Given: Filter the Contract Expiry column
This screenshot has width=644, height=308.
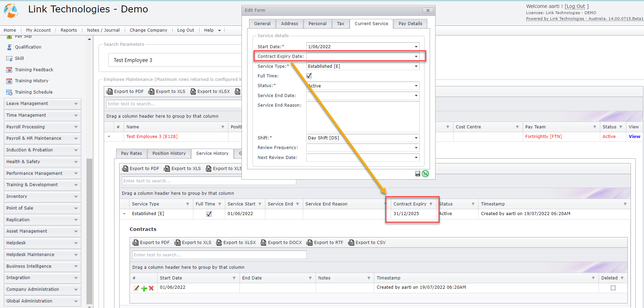Looking at the screenshot, I should click(x=431, y=204).
